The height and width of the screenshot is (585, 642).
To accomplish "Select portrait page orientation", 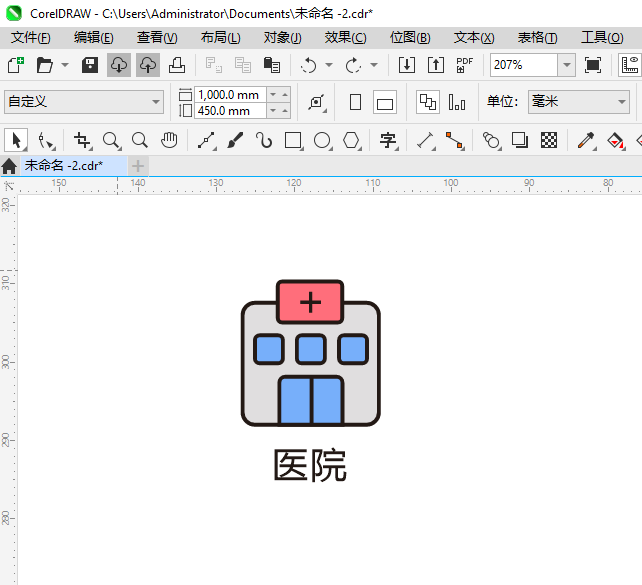I will 355,102.
